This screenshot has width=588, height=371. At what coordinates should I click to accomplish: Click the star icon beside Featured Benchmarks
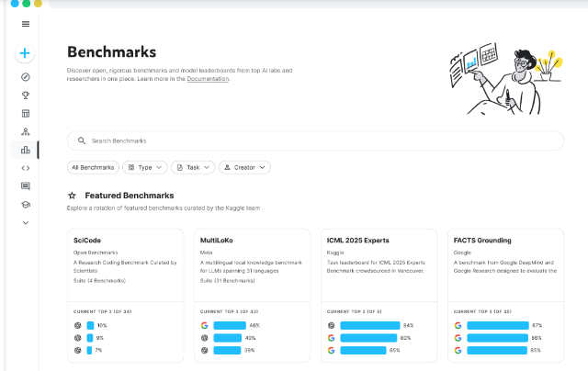(72, 196)
